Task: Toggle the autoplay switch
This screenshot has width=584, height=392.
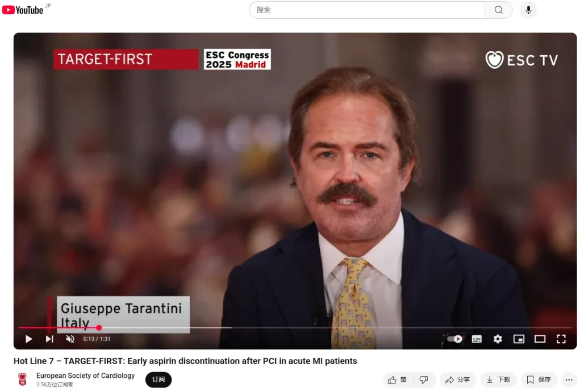Action: point(455,339)
